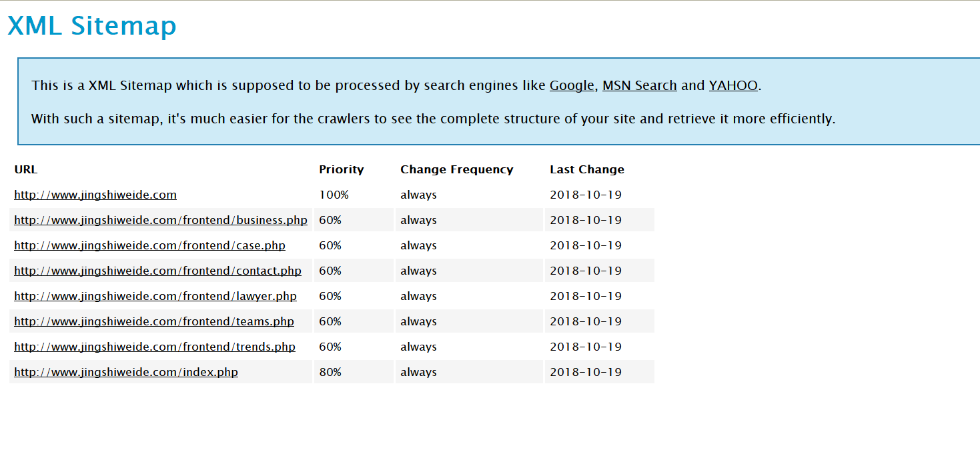Visit the case.php page link

149,246
